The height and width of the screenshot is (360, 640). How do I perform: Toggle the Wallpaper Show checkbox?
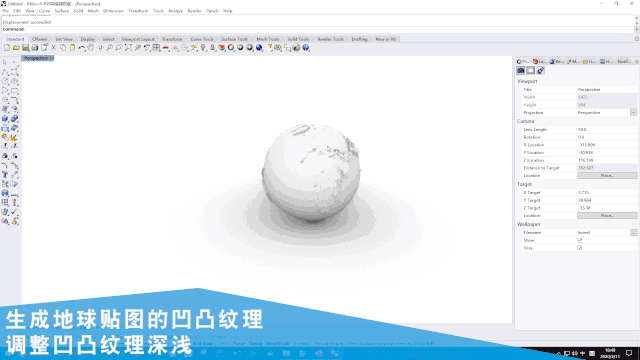[580, 240]
